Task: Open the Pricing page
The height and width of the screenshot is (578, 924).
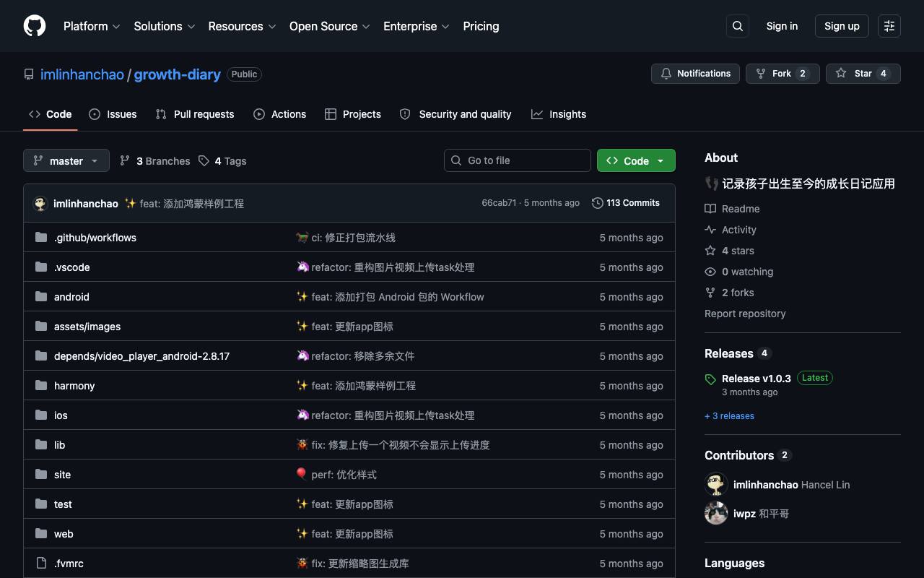Action: coord(481,26)
